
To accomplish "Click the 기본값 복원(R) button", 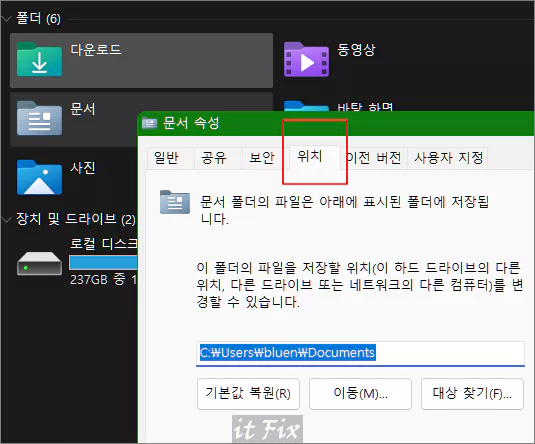I will point(248,394).
